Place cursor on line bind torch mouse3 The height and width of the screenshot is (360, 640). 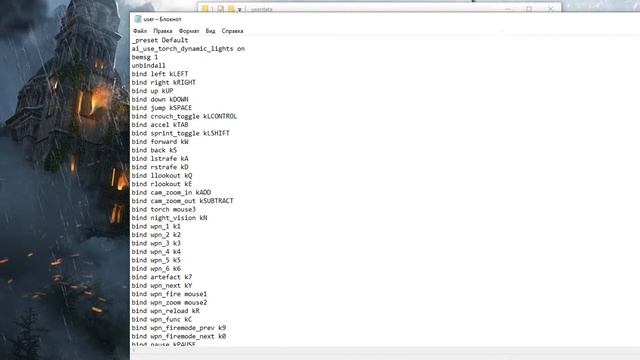pyautogui.click(x=164, y=209)
